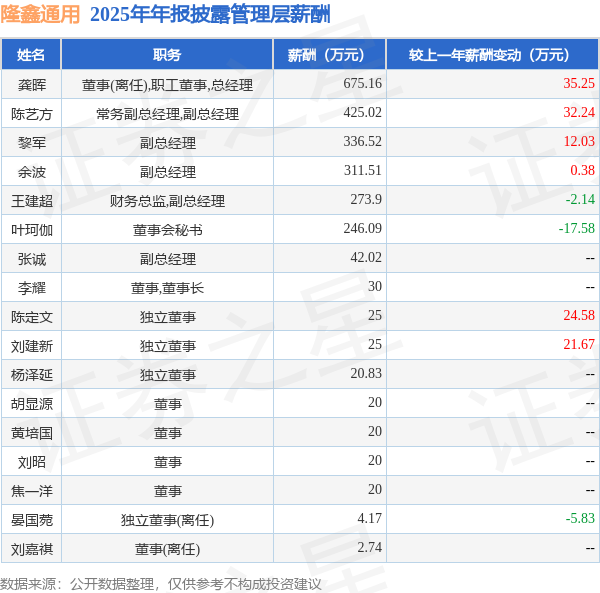Click the 隆鑫通用 title text
Viewport: 600px width, 593px height.
(40, 15)
